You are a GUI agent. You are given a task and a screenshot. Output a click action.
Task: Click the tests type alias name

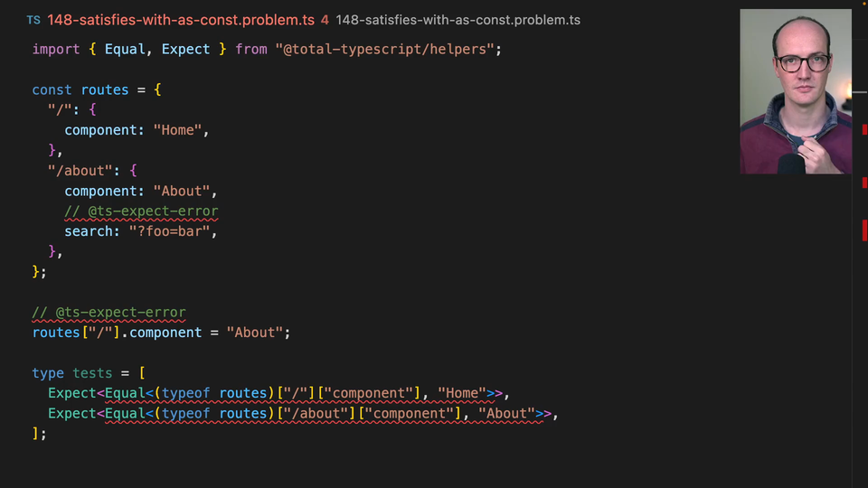pyautogui.click(x=92, y=373)
